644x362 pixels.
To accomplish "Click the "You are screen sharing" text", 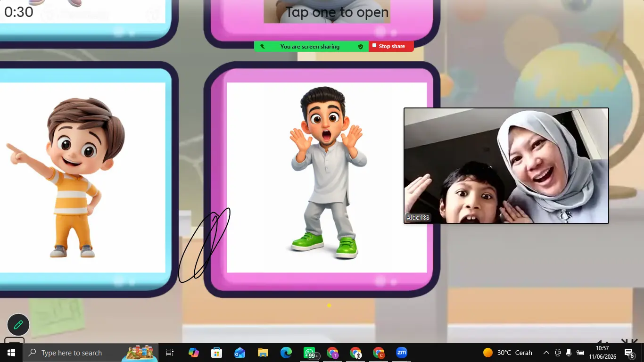I will [310, 47].
